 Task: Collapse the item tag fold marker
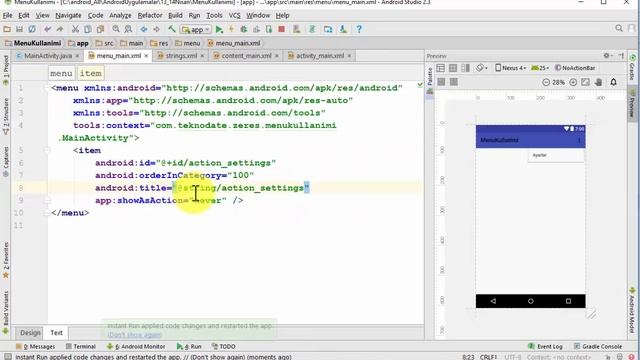click(47, 150)
